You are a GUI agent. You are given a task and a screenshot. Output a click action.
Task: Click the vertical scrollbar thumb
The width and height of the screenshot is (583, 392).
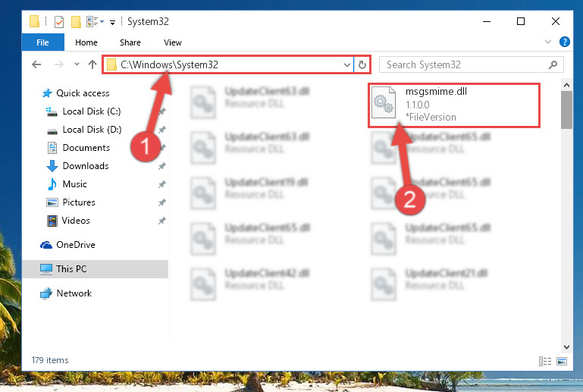pyautogui.click(x=566, y=110)
